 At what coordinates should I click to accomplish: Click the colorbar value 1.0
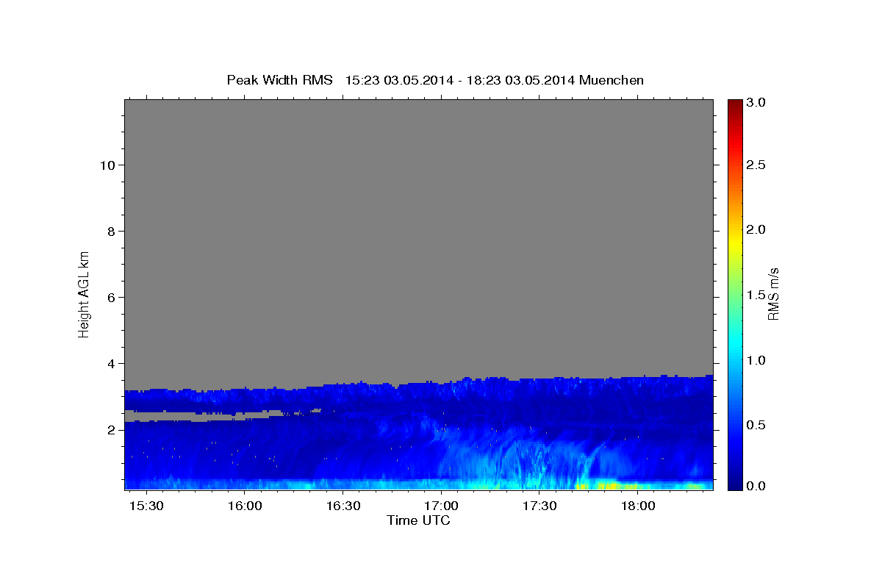pos(757,360)
